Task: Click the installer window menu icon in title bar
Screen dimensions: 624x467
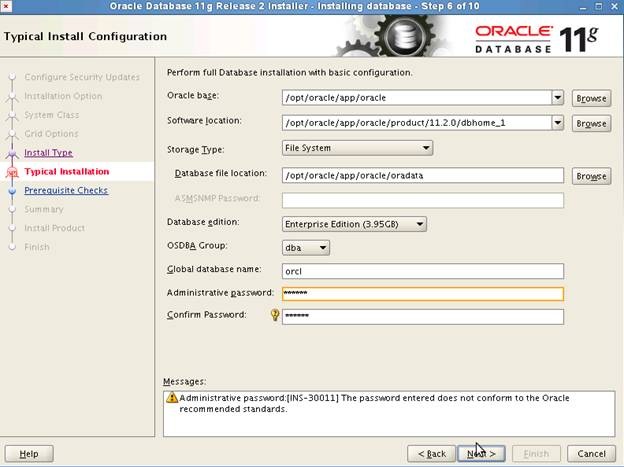Action: 6,6
